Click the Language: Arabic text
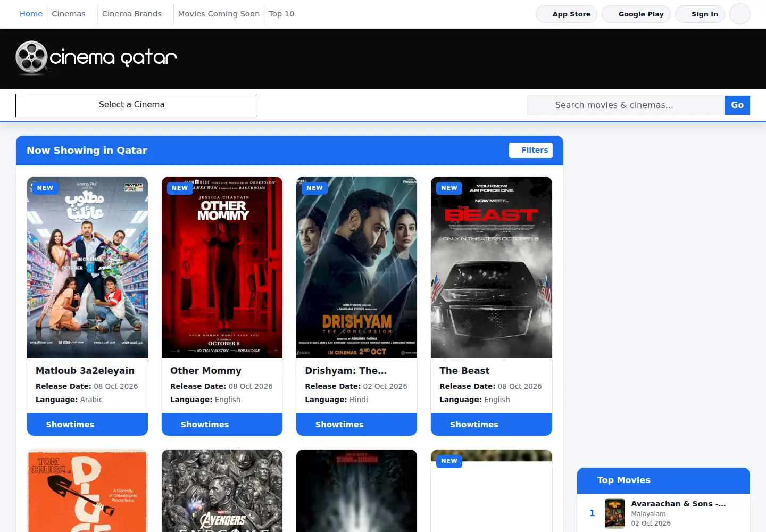 69,400
